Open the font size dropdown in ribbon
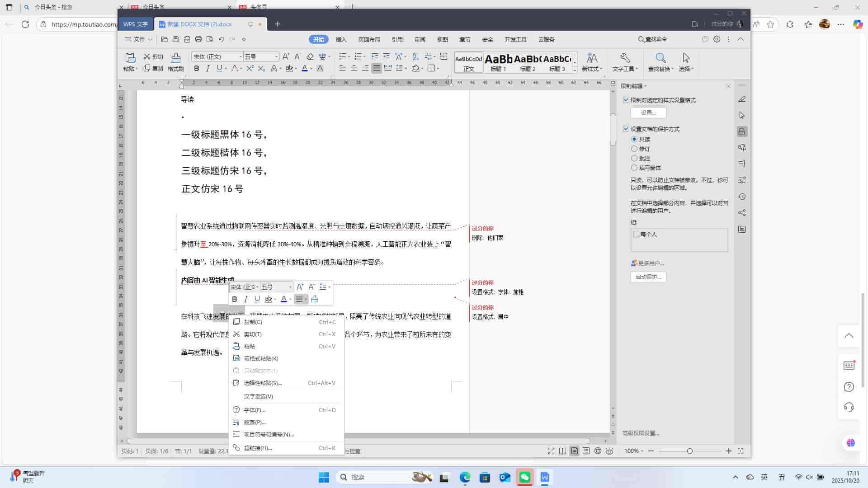Viewport: 868px width, 488px height. click(x=276, y=56)
